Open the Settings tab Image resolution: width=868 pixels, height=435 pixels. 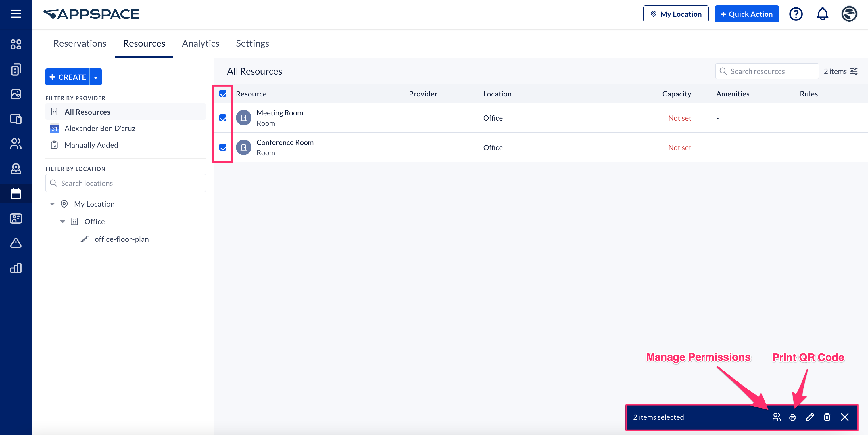tap(252, 43)
